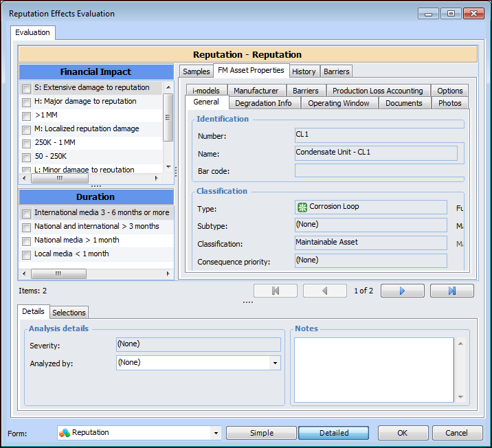Screen dimensions: 492x448
Task: Check 'S: Extensive damage to reputation'
Action: point(26,88)
